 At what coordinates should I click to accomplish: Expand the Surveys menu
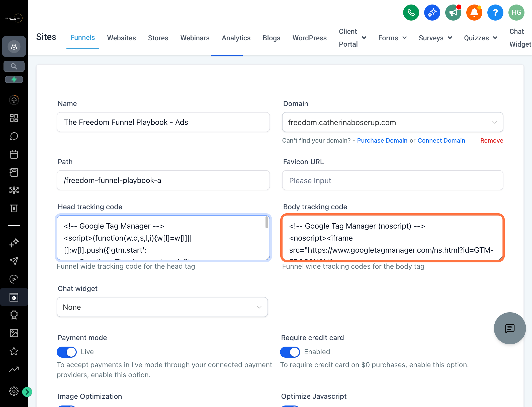tap(435, 38)
